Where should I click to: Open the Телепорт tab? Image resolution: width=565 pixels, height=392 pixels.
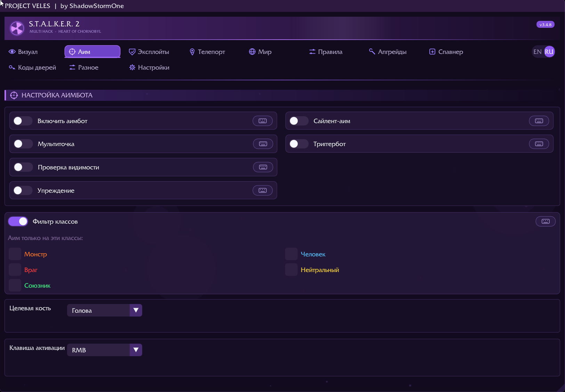[208, 52]
